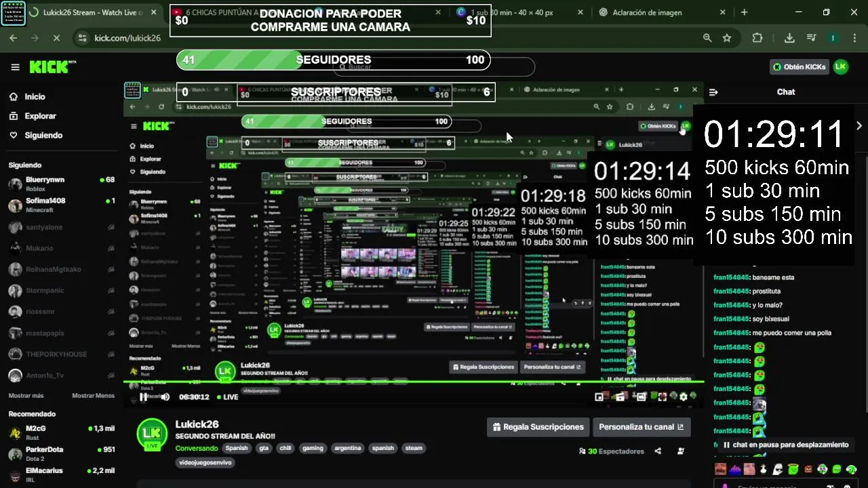
Task: Open santyalone's channel
Action: (x=61, y=228)
